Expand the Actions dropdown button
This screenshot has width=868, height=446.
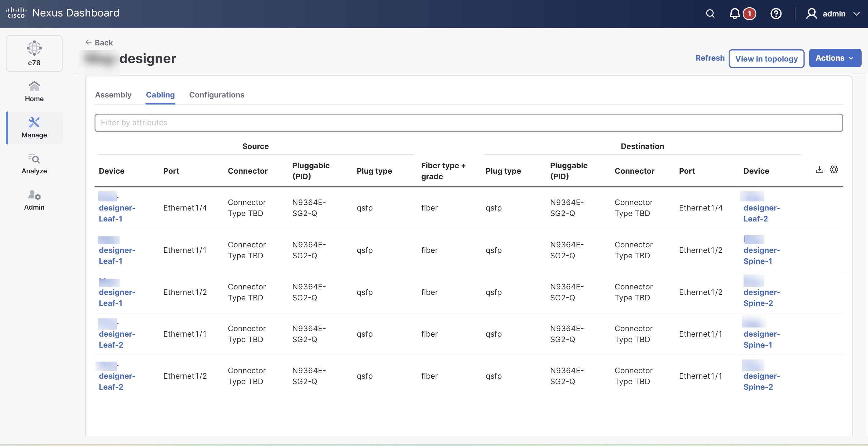(835, 58)
